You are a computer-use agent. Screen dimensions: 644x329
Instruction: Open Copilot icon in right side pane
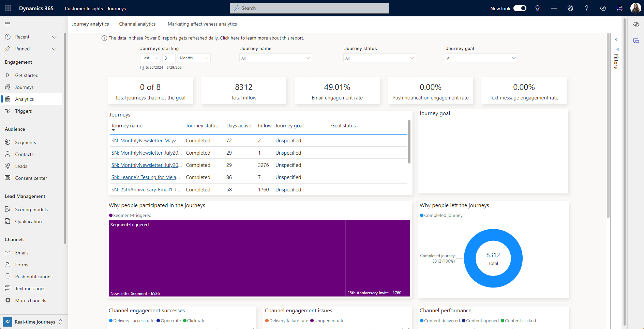click(636, 25)
